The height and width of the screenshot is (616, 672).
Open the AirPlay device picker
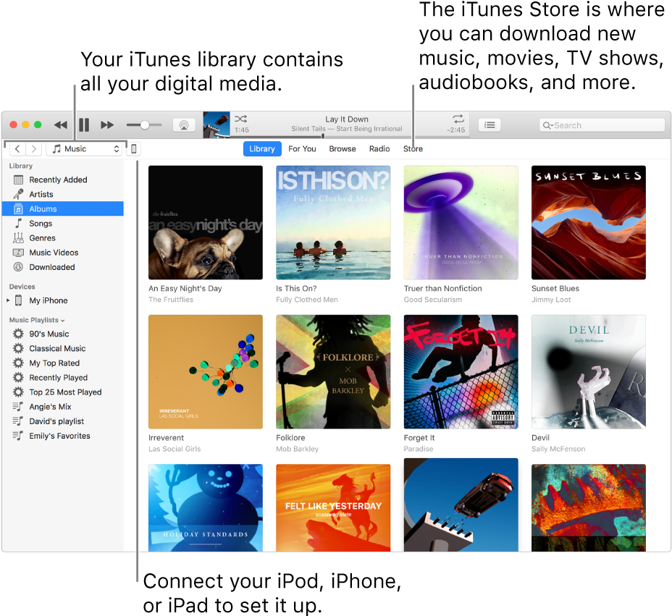coord(184,125)
